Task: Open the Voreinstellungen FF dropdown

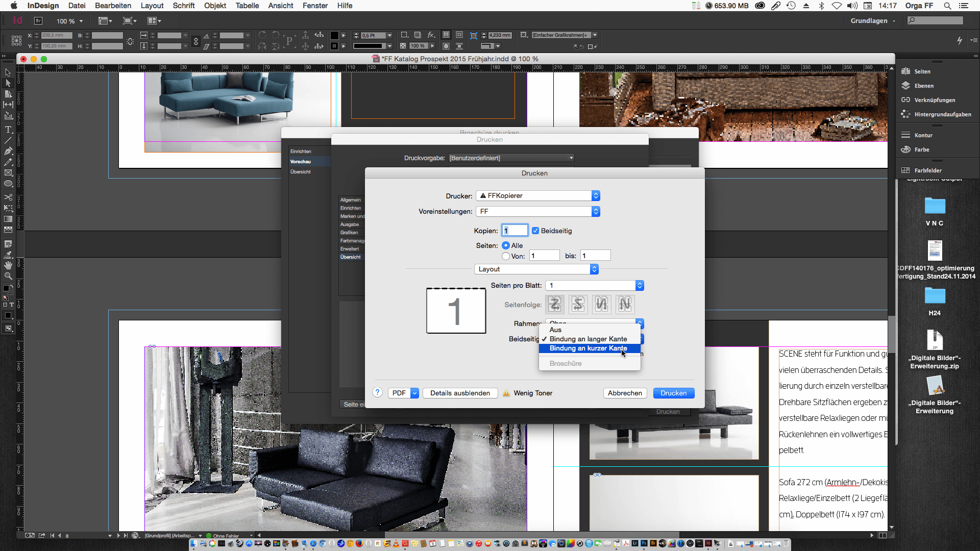Action: pos(537,211)
